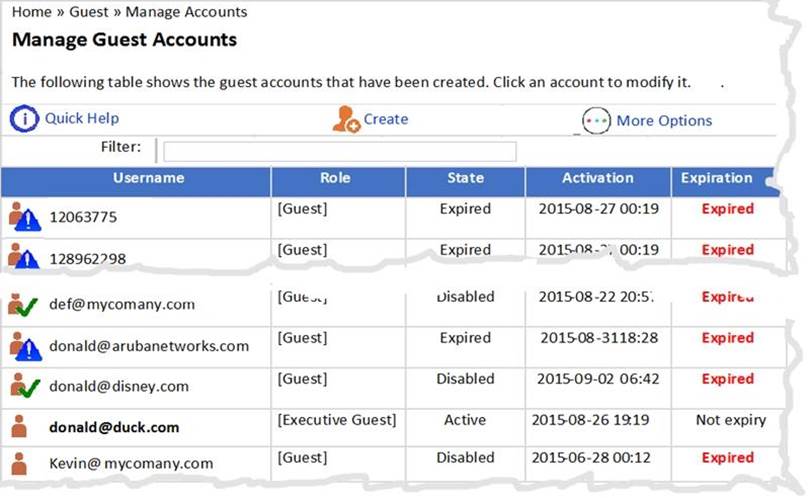Open the donald@duck.com account row
812x498 pixels.
tap(114, 427)
